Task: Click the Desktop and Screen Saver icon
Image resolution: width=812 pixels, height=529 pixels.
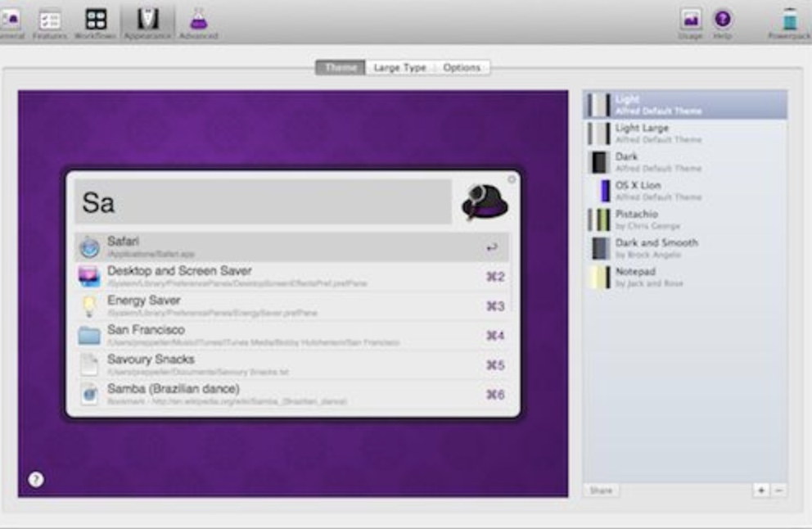Action: (89, 276)
